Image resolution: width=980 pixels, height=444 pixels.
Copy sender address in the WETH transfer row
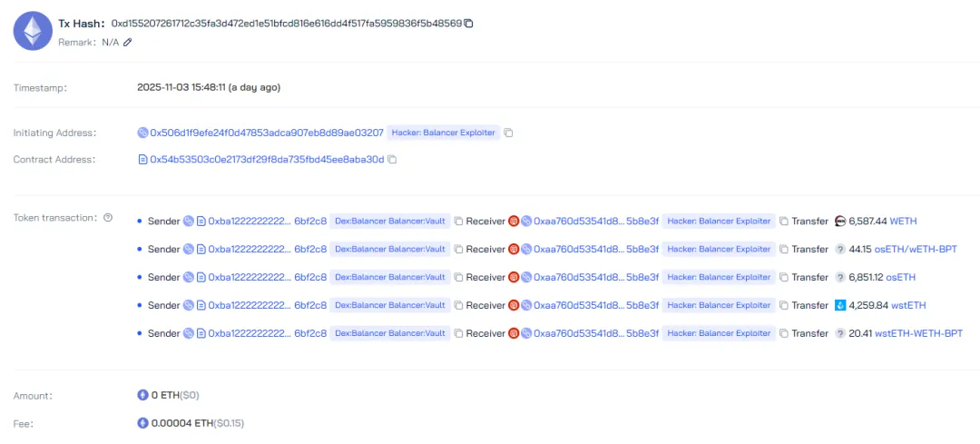(x=459, y=221)
